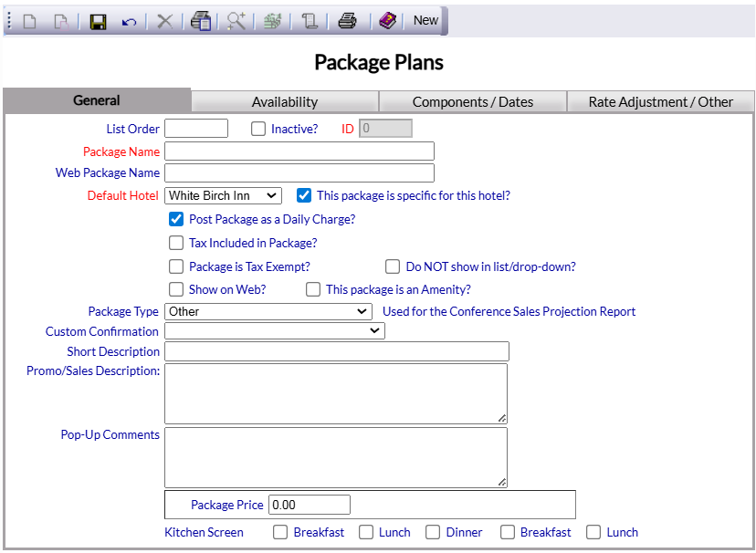756x553 pixels.
Task: Switch to the Availability tab
Action: [285, 102]
